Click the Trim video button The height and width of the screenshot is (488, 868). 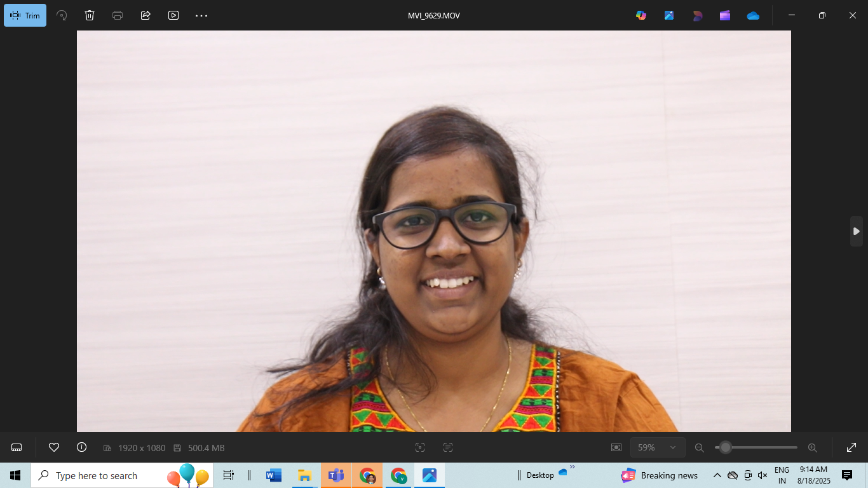(x=25, y=15)
